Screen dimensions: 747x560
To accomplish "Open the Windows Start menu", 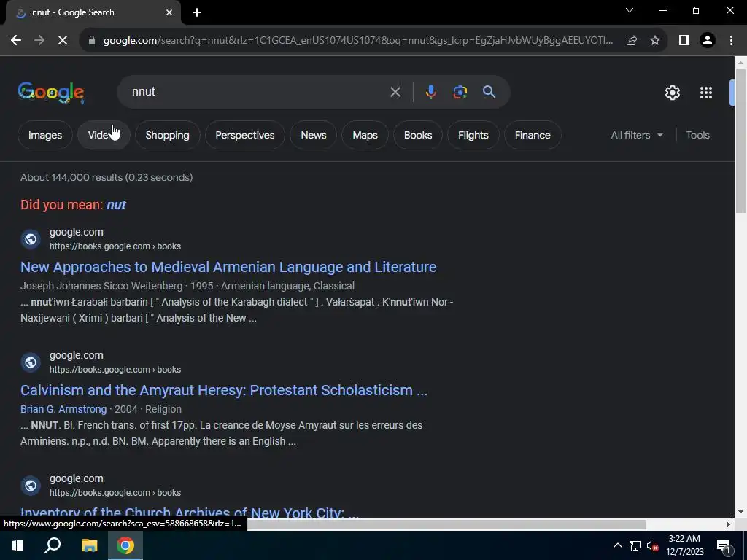I will coord(18,545).
